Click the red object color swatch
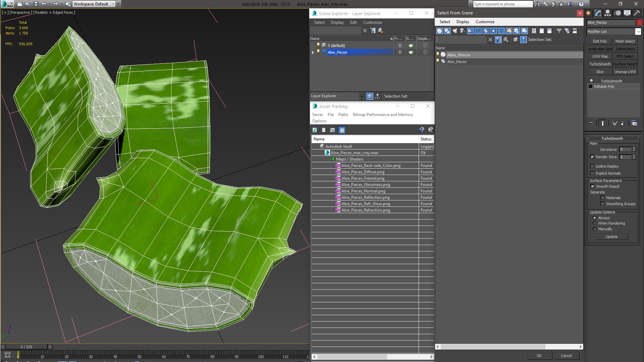644x362 pixels. (639, 22)
